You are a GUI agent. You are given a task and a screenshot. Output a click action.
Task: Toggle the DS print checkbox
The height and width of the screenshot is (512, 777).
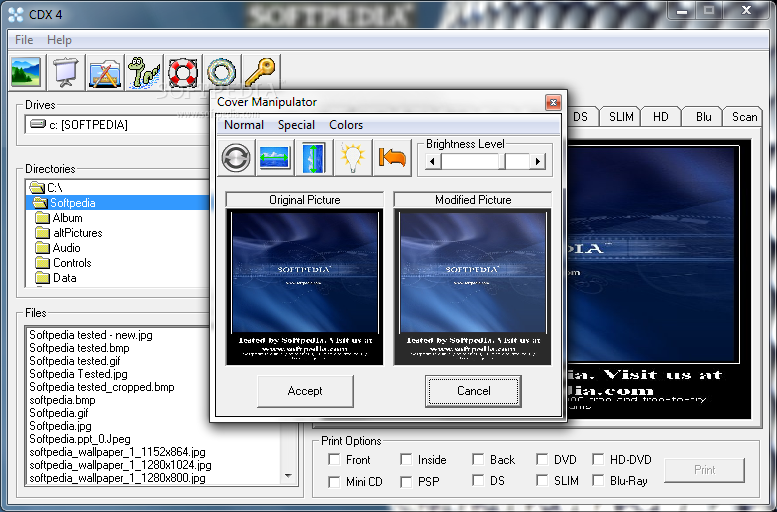(x=478, y=480)
